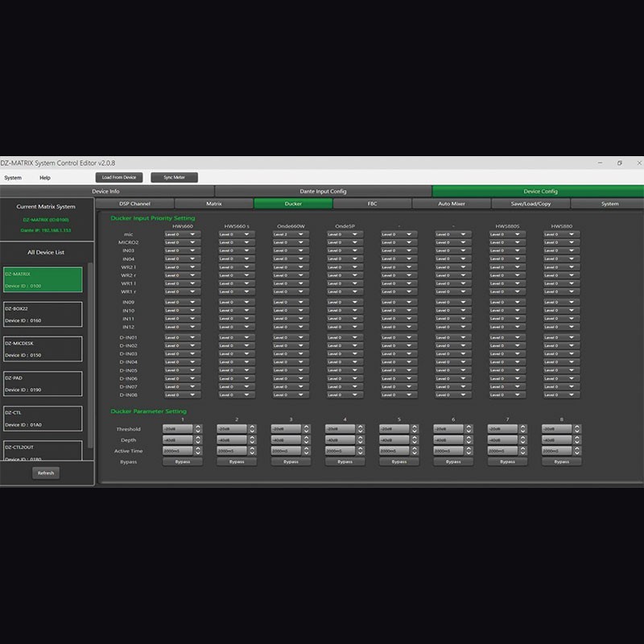Click Active Time stepper arrows for ducker 7
The image size is (644, 644).
[x=522, y=451]
